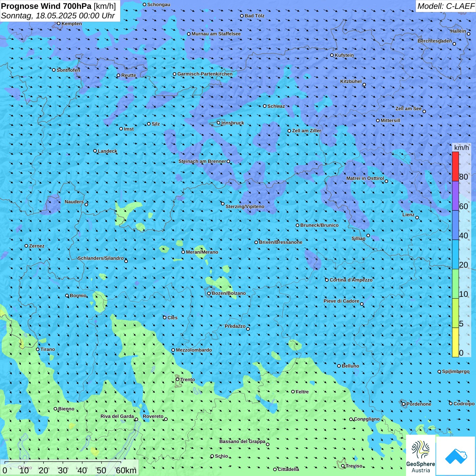The image size is (476, 476).
Task: Click the Innsbruck city marker
Action: point(219,123)
